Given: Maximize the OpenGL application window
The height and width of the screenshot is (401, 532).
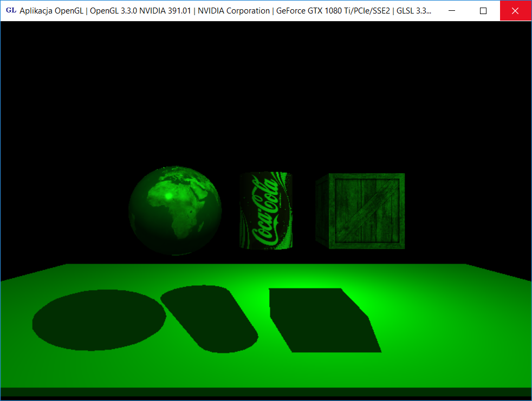Looking at the screenshot, I should (x=484, y=10).
